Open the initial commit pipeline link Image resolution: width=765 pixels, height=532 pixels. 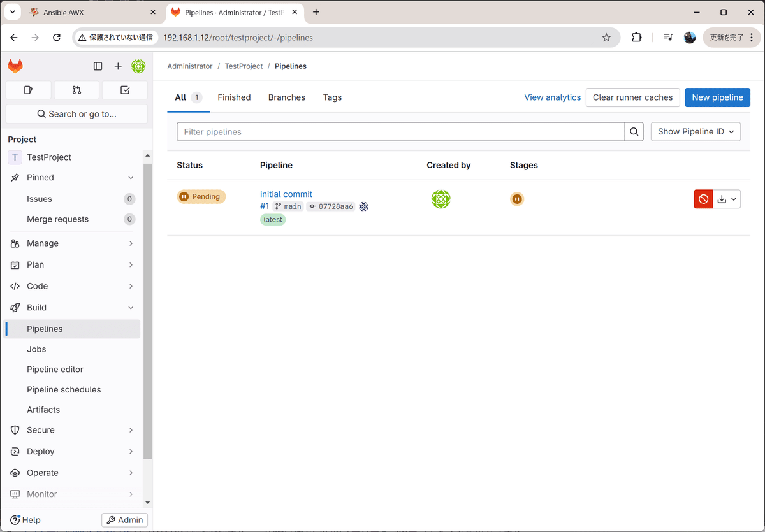coord(286,194)
